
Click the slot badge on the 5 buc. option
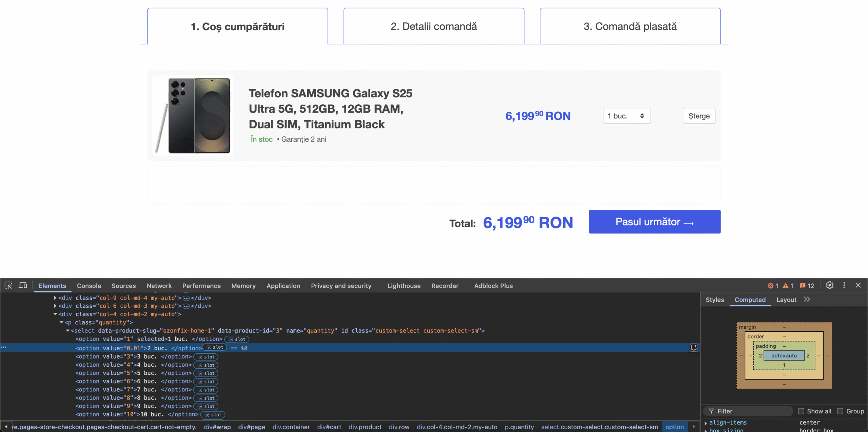click(206, 373)
